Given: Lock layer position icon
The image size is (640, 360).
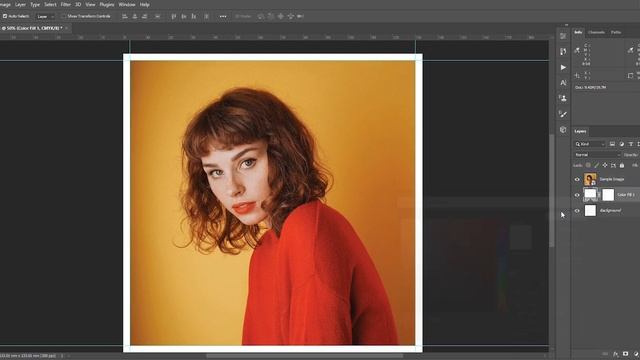Looking at the screenshot, I should [605, 165].
